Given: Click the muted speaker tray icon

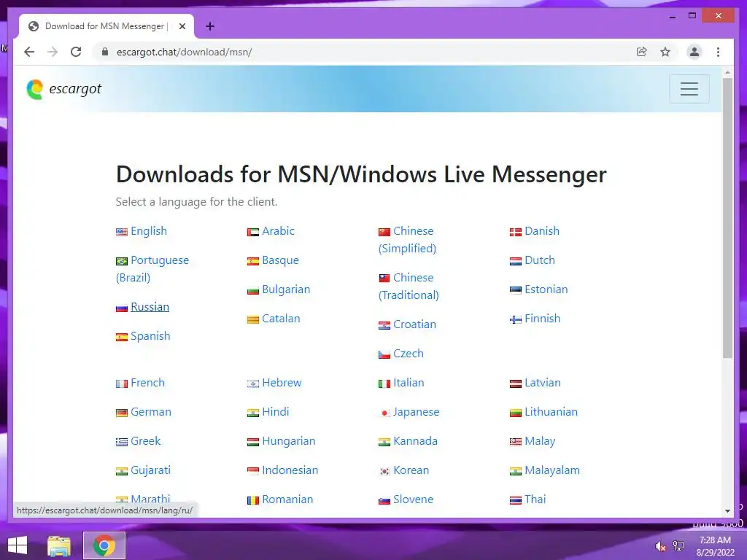Looking at the screenshot, I should point(660,546).
